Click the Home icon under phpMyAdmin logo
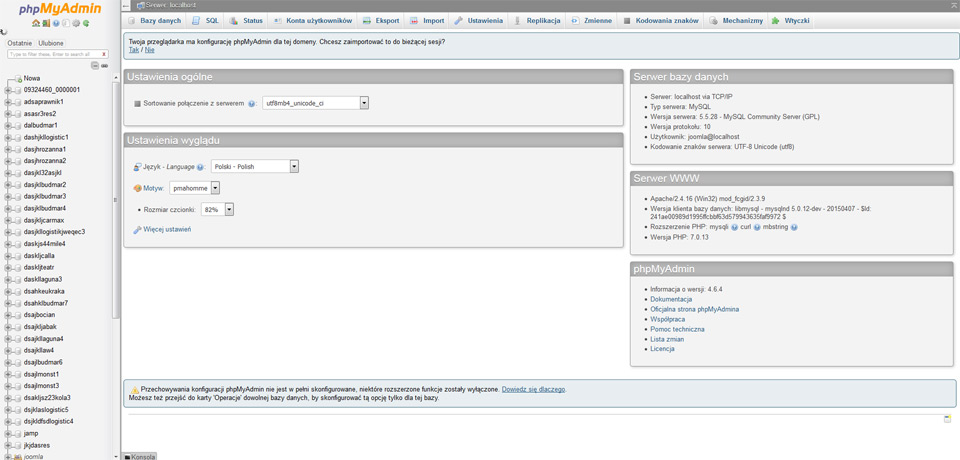 point(36,23)
